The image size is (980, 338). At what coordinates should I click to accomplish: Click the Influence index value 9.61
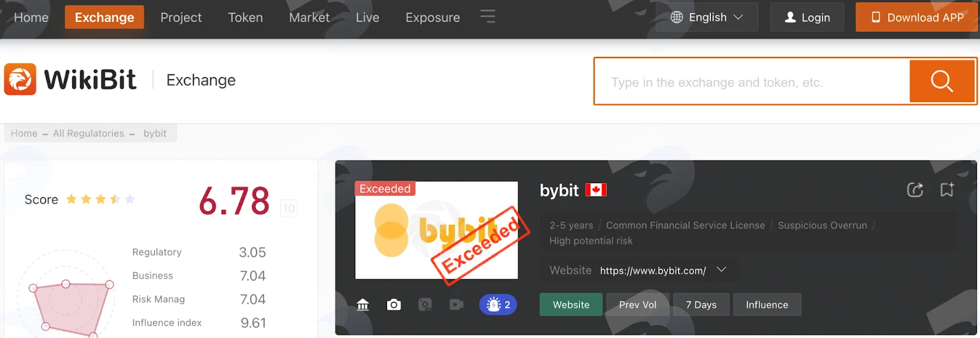[x=253, y=323]
